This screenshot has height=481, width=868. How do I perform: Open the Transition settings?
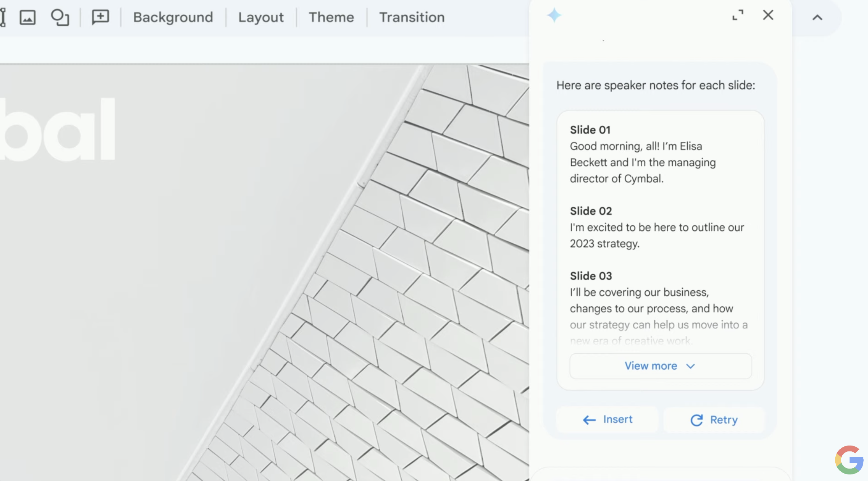click(412, 18)
